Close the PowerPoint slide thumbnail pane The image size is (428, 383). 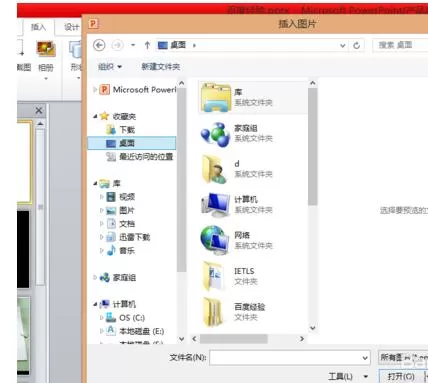[39, 110]
